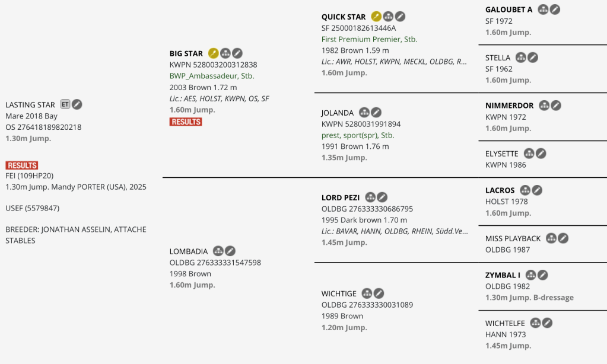Open the BIG STAR horse name link
The height and width of the screenshot is (364, 607).
186,53
